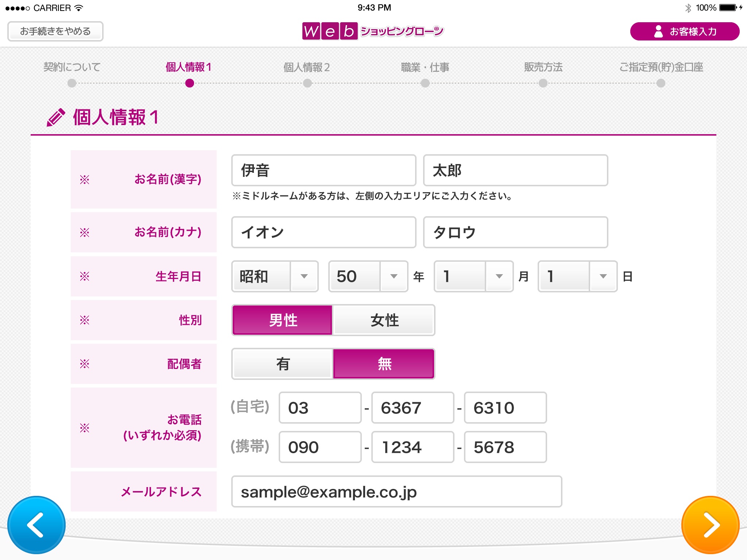747x560 pixels.
Task: Edit home phone field 6367
Action: coord(413,408)
